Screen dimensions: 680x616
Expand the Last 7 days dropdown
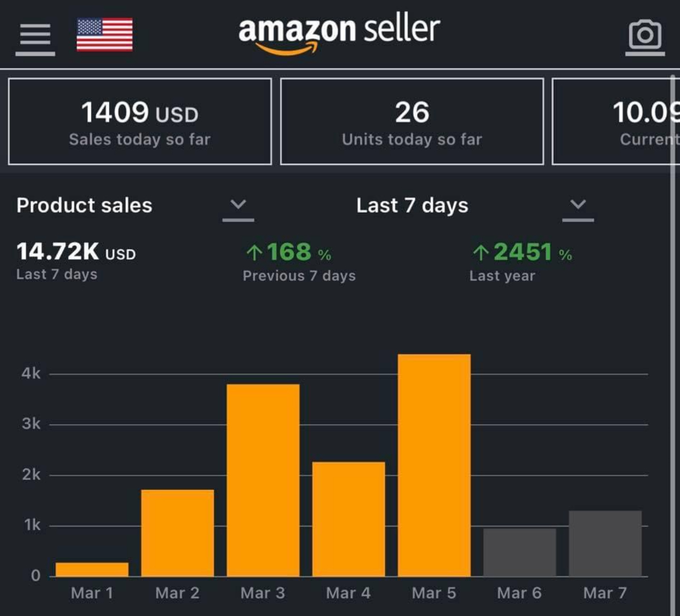[x=578, y=206]
